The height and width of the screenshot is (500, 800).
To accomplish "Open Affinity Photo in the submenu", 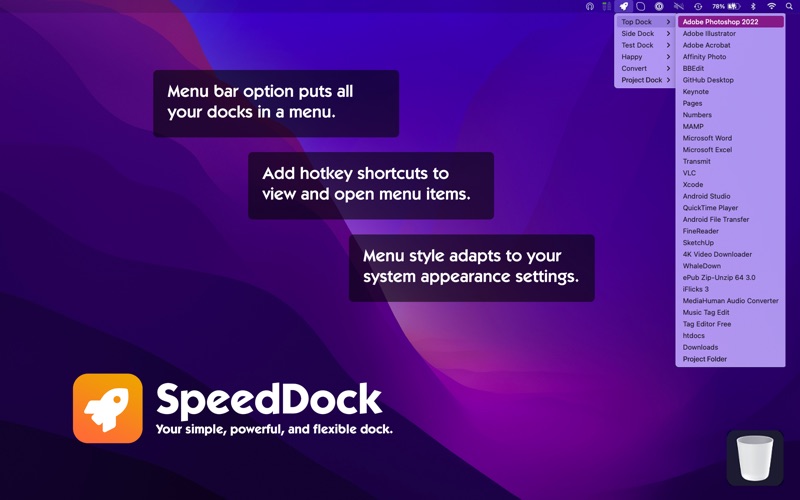I will tap(731, 57).
